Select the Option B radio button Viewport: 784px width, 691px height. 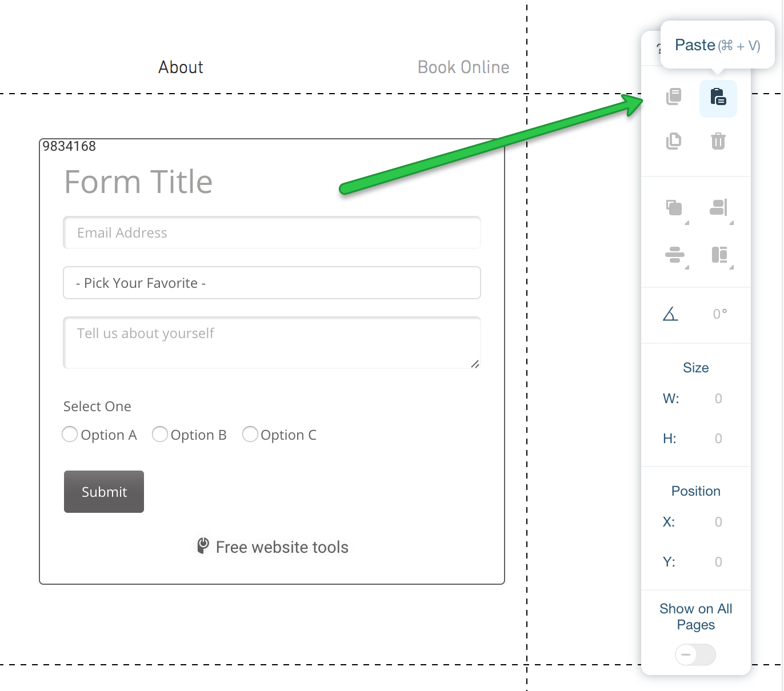click(x=160, y=435)
